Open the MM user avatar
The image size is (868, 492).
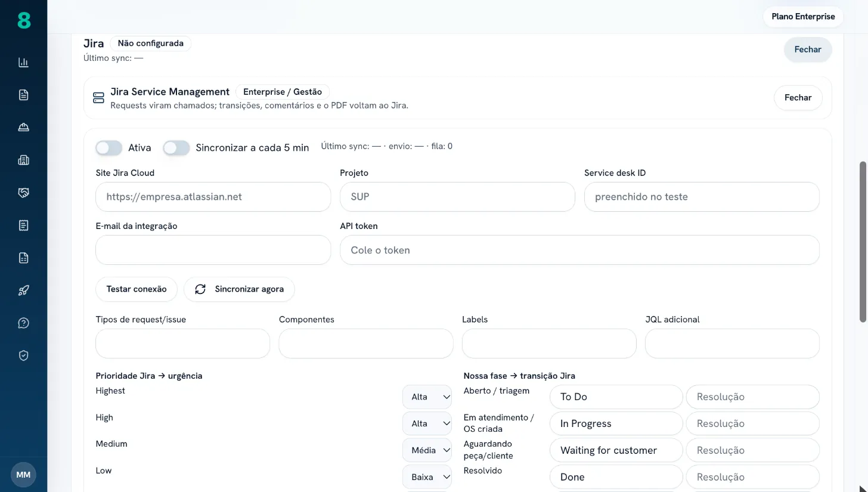23,475
